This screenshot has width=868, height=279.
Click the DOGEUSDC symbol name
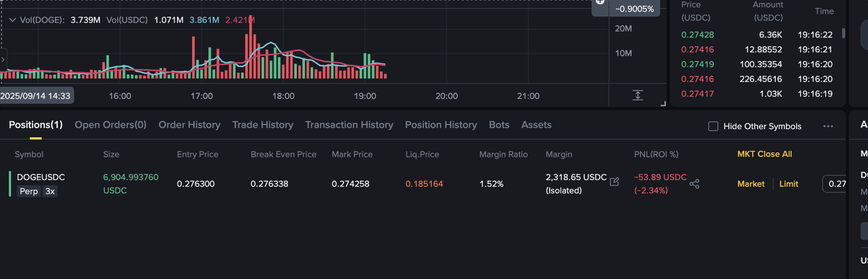(41, 177)
